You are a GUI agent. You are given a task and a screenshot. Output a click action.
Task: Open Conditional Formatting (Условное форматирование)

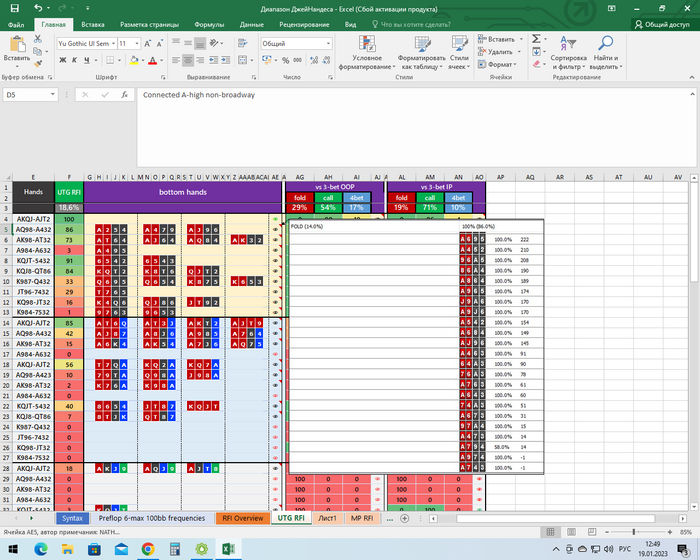click(x=367, y=52)
